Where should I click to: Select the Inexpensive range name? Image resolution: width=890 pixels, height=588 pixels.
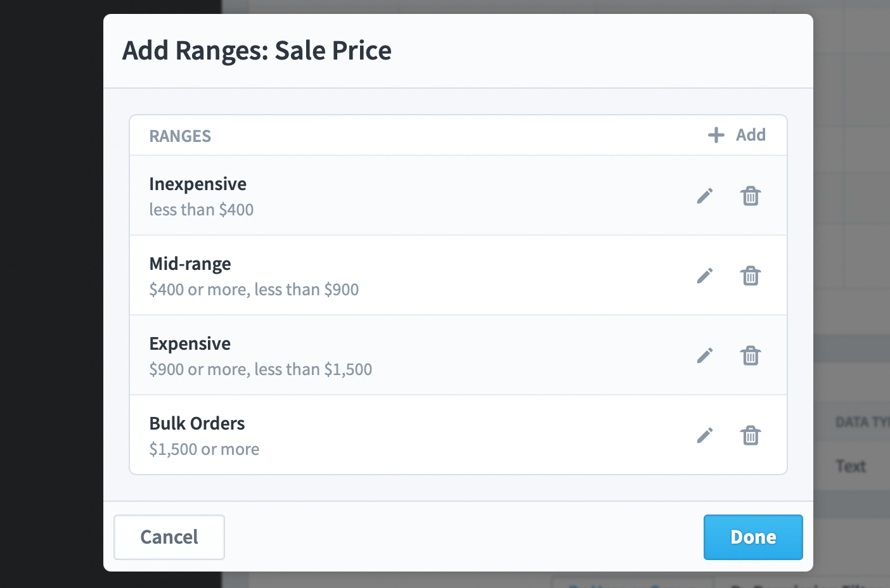tap(198, 184)
